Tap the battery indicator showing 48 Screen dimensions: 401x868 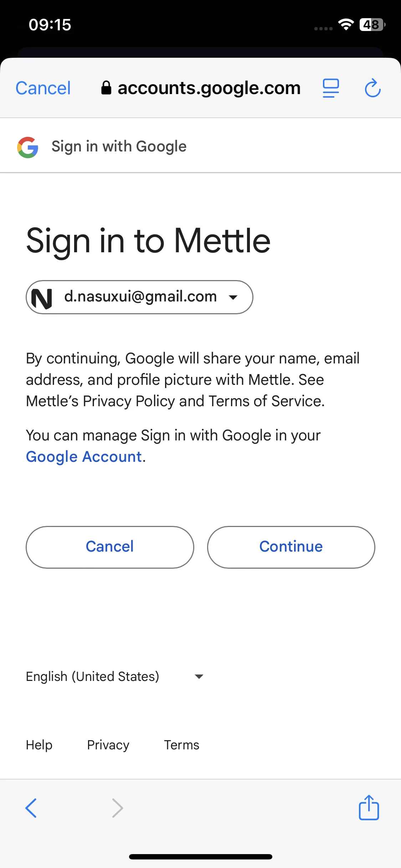372,25
